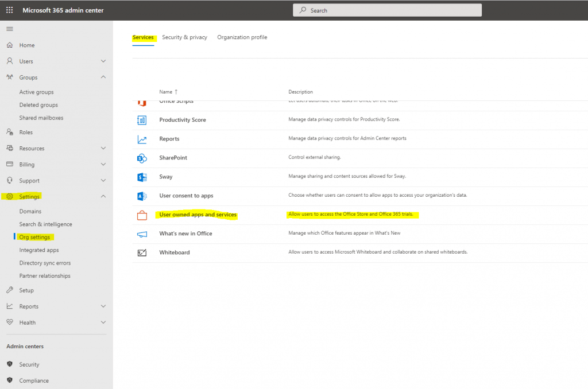Screen dimensions: 588x389
Task: Open User consent to apps name
Action: (186, 196)
